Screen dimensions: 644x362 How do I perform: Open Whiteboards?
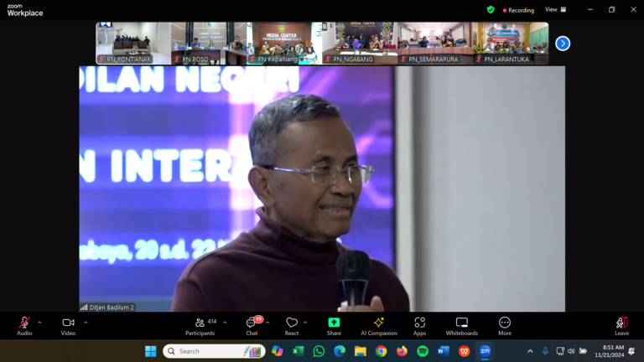(x=461, y=323)
